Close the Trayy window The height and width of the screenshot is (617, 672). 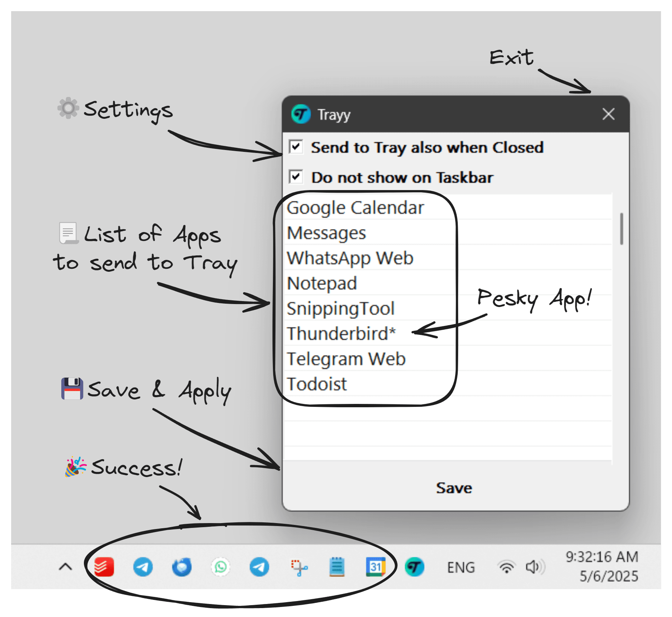(x=608, y=114)
